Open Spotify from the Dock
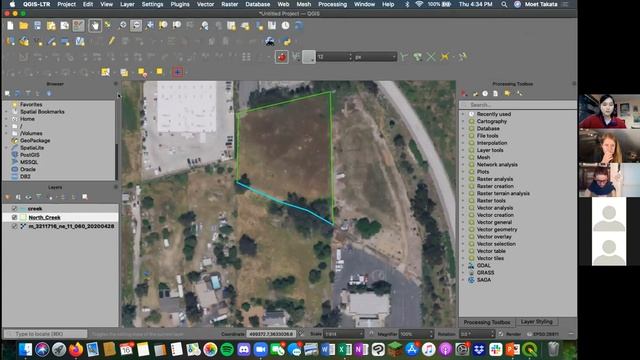 (227, 349)
